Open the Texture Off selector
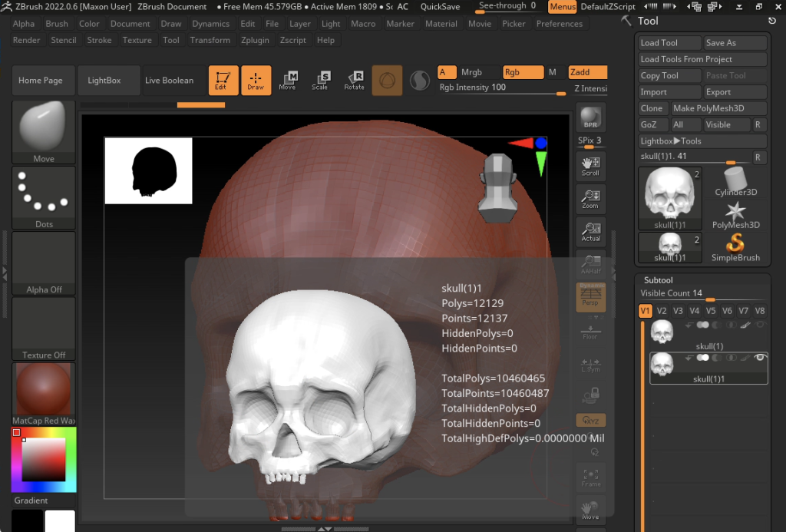 point(44,329)
